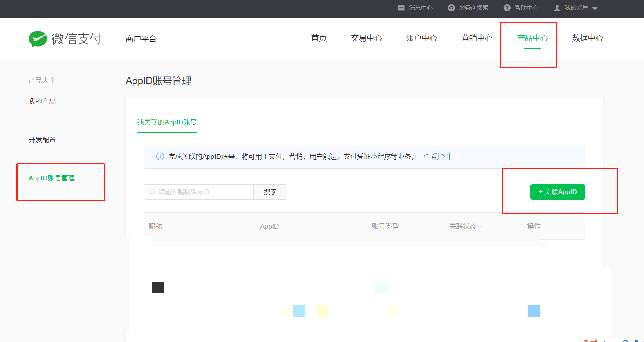Image resolution: width=644 pixels, height=342 pixels.
Task: Open 开发配置 in the sidebar
Action: point(42,140)
